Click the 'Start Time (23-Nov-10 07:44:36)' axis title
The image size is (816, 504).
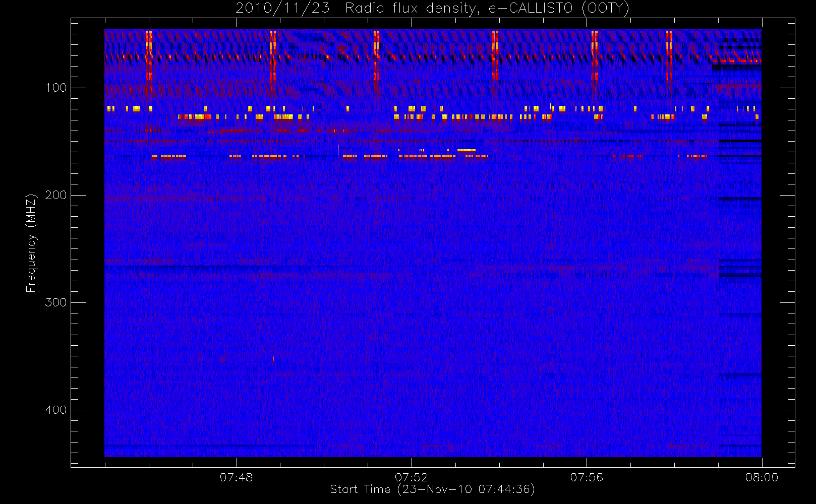coord(432,489)
